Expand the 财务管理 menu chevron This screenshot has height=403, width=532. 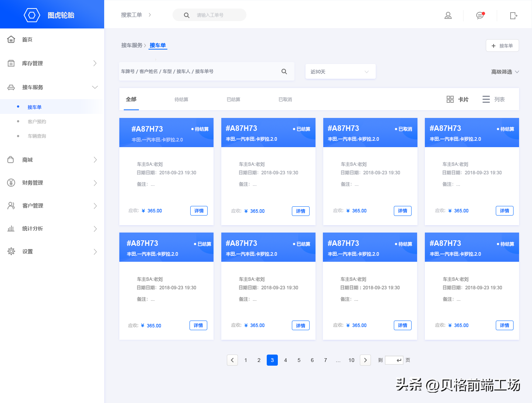95,183
